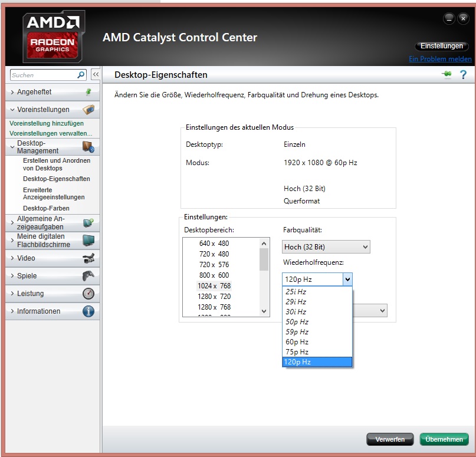Select 1280 x 720 desktop resolution
The image size is (476, 457).
[x=214, y=297]
